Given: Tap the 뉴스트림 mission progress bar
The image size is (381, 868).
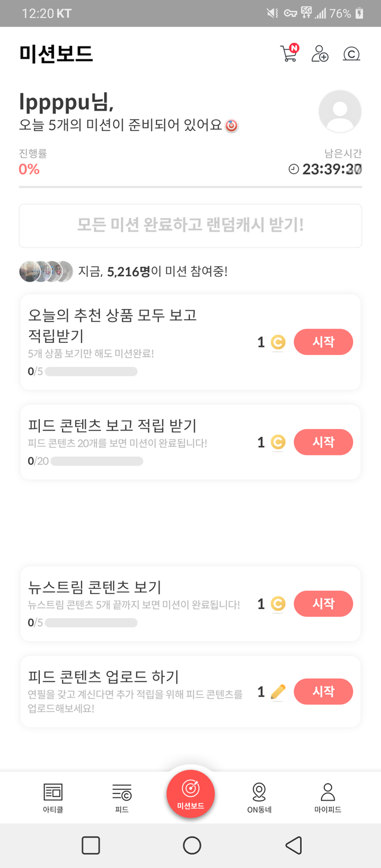Looking at the screenshot, I should pos(91,623).
